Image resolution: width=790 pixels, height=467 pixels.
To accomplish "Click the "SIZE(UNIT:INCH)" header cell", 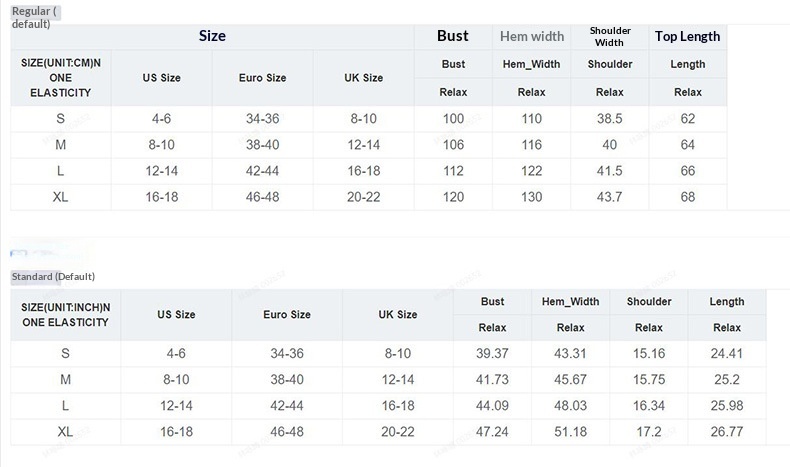I will click(x=65, y=315).
